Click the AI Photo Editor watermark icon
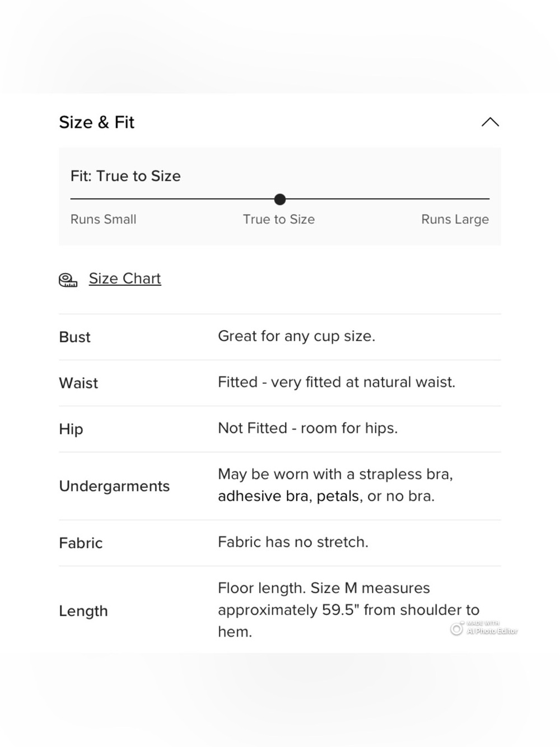The width and height of the screenshot is (560, 747). [x=456, y=629]
